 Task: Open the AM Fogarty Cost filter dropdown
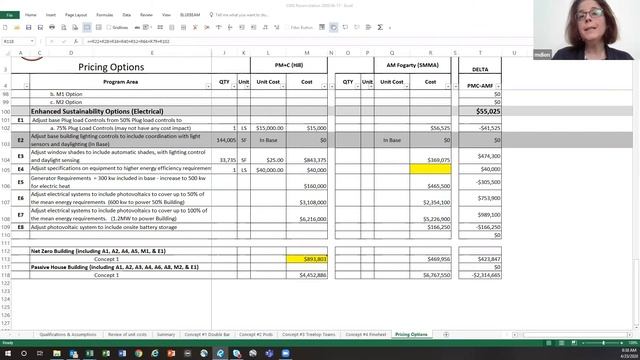(448, 86)
